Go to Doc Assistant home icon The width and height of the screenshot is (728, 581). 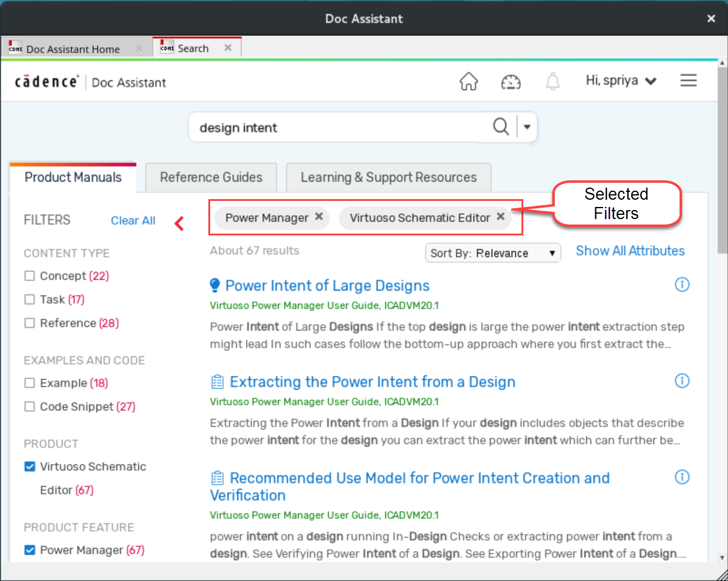469,82
